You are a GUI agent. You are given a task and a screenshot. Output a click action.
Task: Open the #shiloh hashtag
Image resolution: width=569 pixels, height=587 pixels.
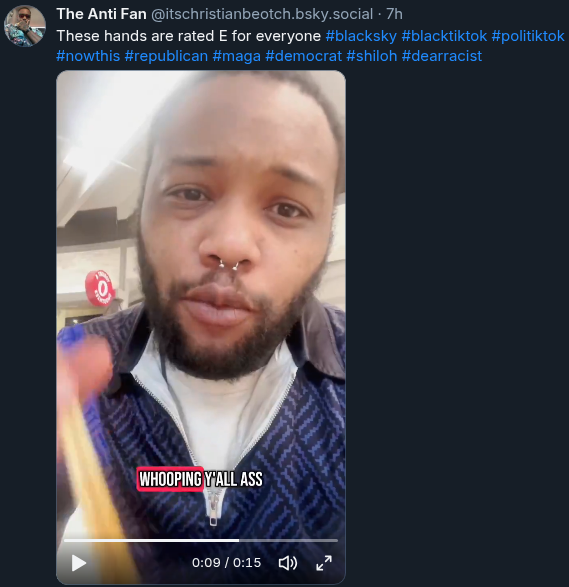click(372, 56)
